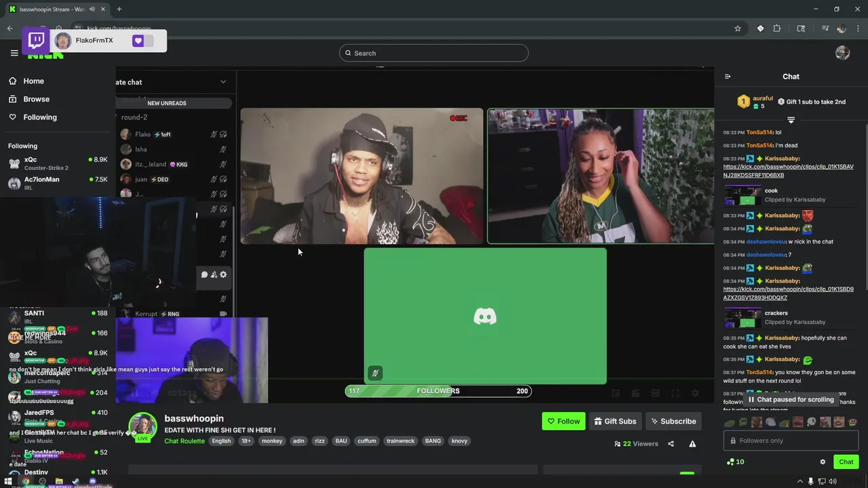Open Windows Start button in taskbar
The image size is (868, 488).
click(x=8, y=482)
